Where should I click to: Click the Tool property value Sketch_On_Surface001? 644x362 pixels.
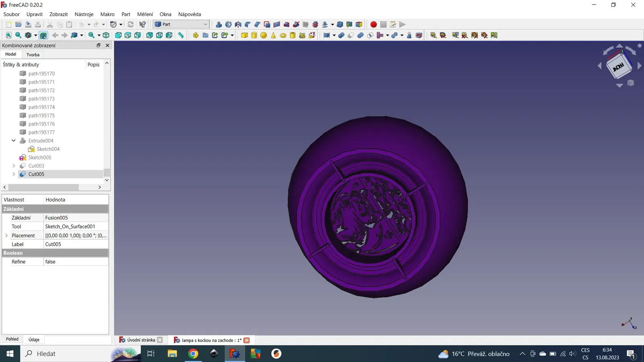[x=76, y=227]
